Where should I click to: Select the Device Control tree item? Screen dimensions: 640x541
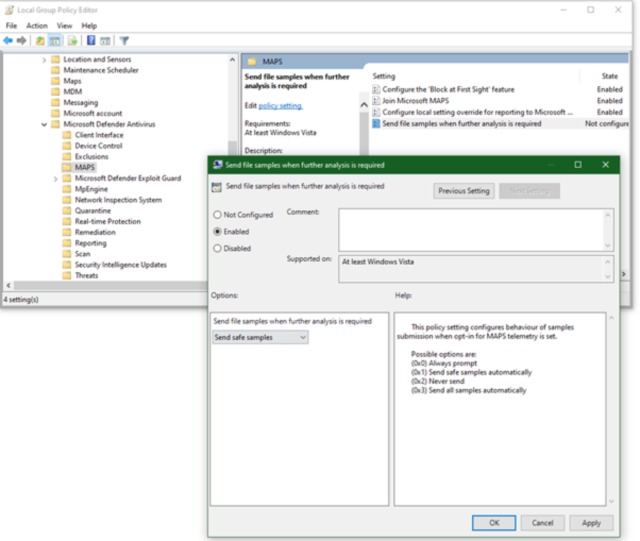pyautogui.click(x=98, y=146)
